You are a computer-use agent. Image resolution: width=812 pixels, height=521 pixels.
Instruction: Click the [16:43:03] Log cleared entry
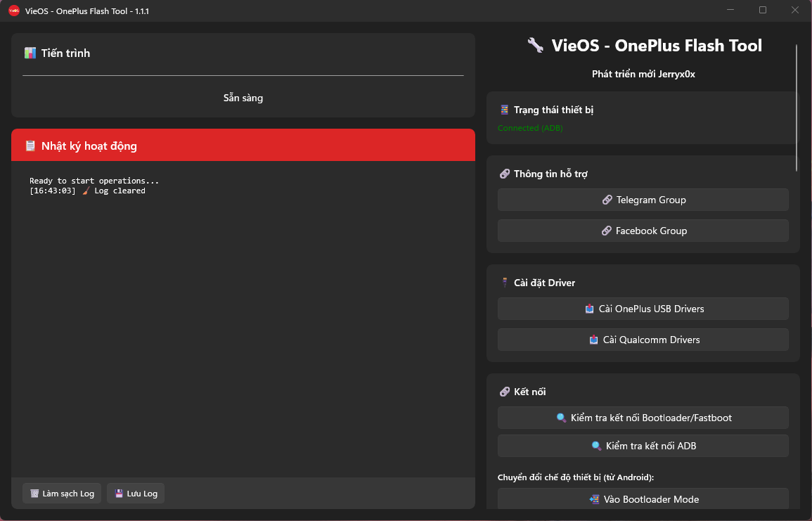pyautogui.click(x=87, y=191)
